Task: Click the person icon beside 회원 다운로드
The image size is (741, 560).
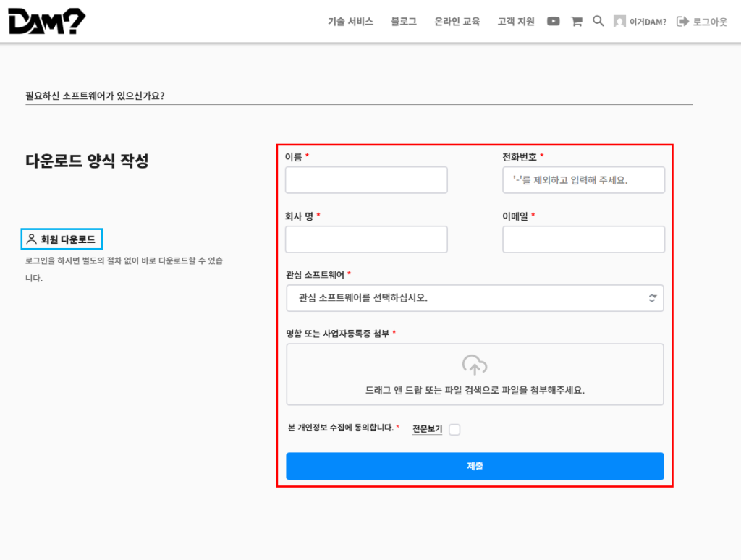Action: (30, 239)
